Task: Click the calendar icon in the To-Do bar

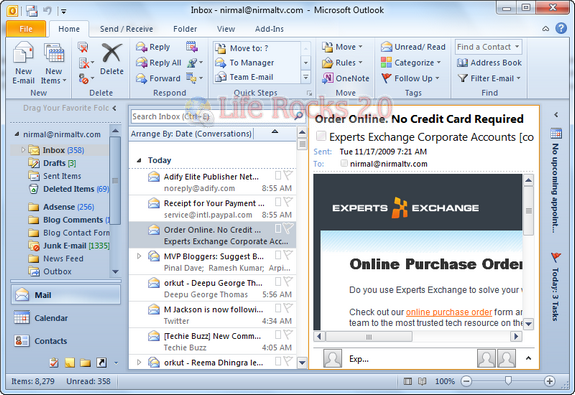Action: pos(556,134)
